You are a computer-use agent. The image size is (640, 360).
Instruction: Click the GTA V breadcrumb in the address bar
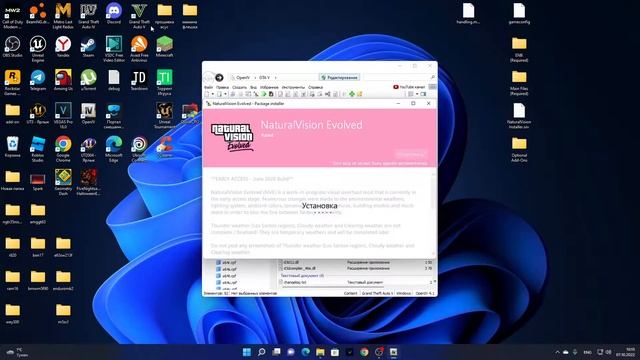pos(264,78)
